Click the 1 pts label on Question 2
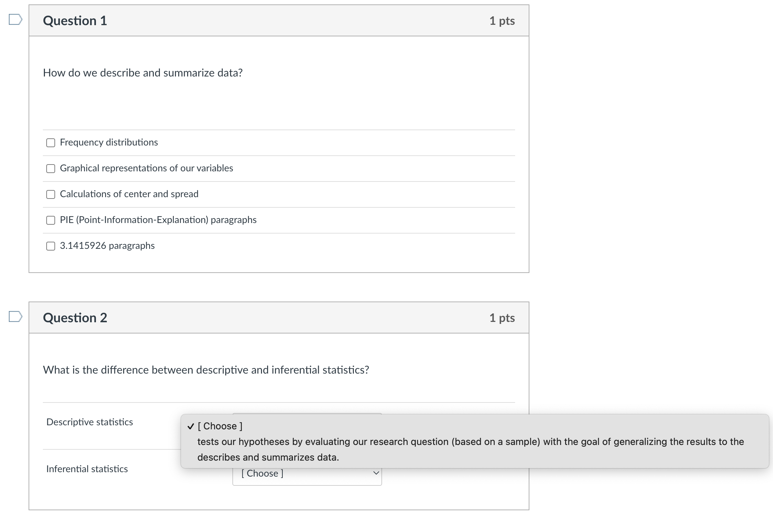This screenshot has width=773, height=532. (x=502, y=318)
